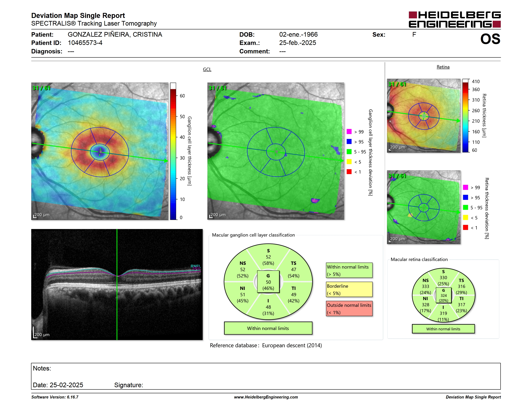Viewport: 532px width, 411px height.
Task: Open the Retina green deviation map image
Action: pyautogui.click(x=424, y=207)
